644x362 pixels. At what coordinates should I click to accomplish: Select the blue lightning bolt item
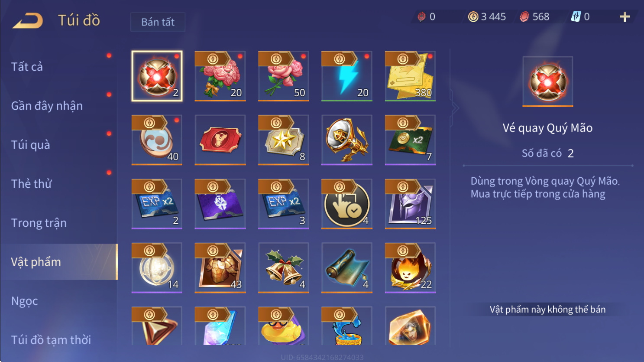point(347,76)
